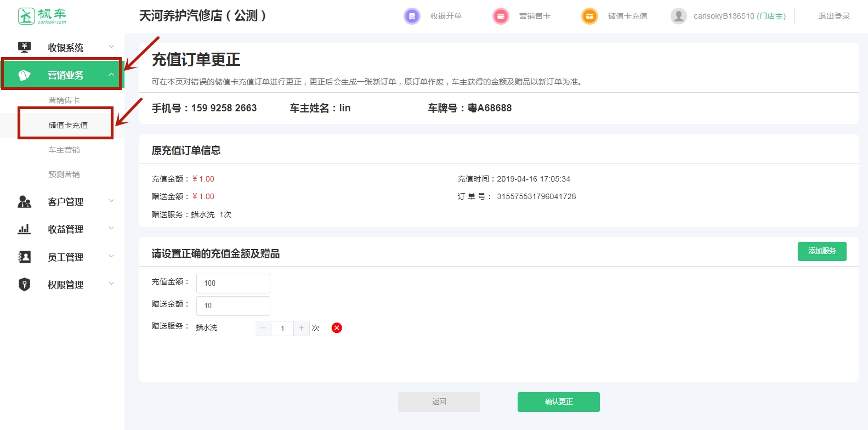Click the 权限管理 shield icon

[24, 285]
